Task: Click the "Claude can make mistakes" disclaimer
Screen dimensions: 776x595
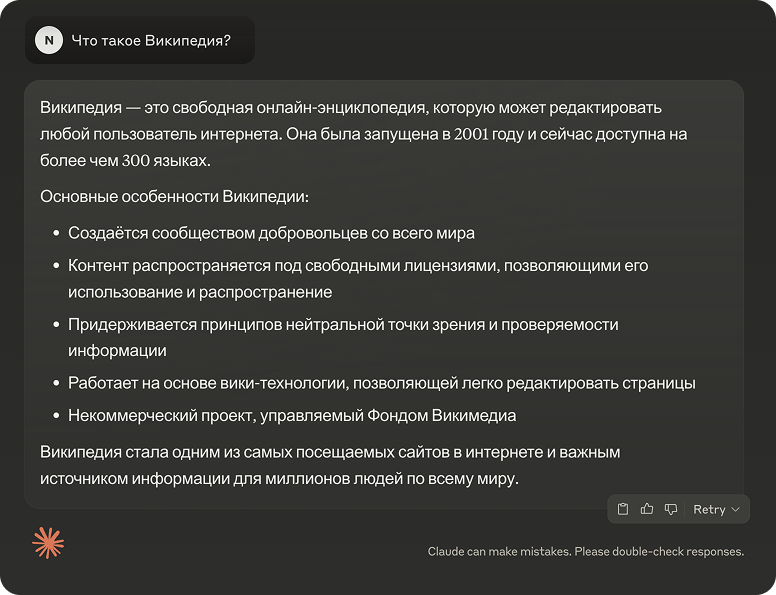Action: click(x=585, y=551)
